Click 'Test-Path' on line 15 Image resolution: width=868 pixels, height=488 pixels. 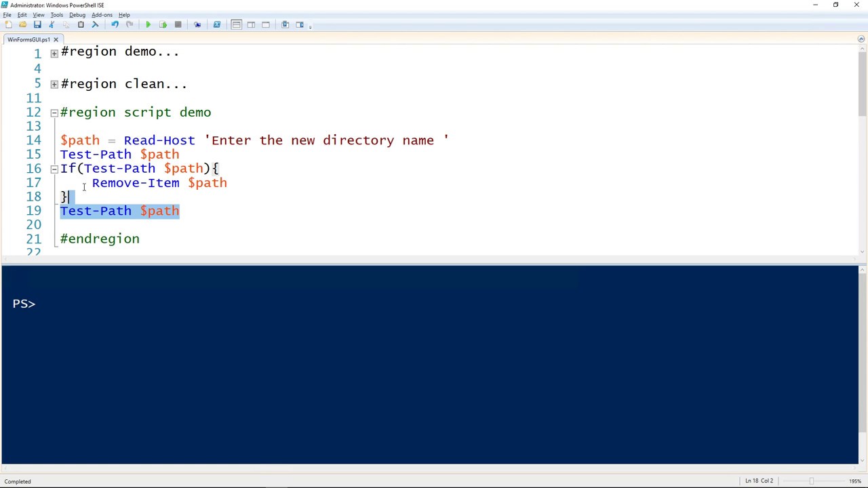click(x=96, y=155)
